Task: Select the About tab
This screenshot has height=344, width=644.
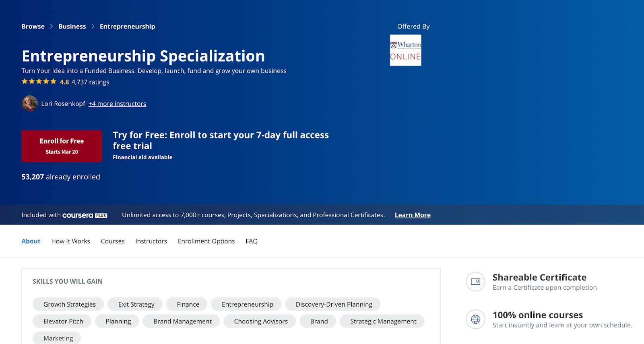Action: [x=31, y=241]
